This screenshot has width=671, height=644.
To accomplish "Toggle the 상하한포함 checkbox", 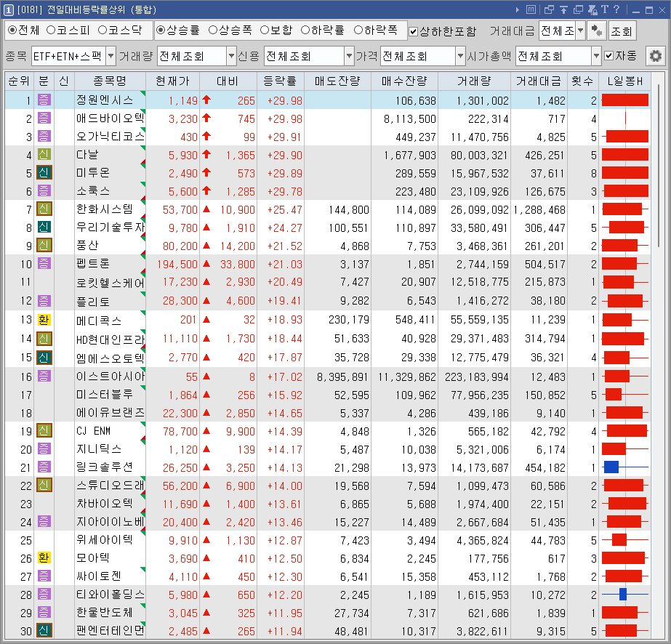I will coord(413,31).
